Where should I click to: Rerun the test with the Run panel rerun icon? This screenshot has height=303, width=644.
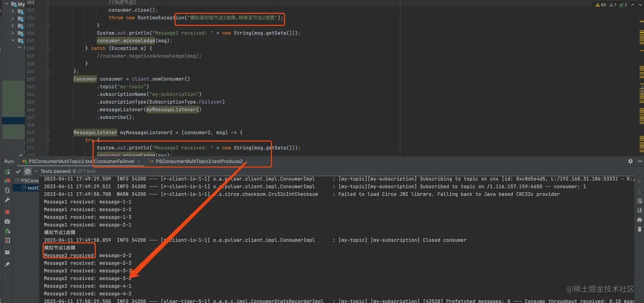point(7,171)
